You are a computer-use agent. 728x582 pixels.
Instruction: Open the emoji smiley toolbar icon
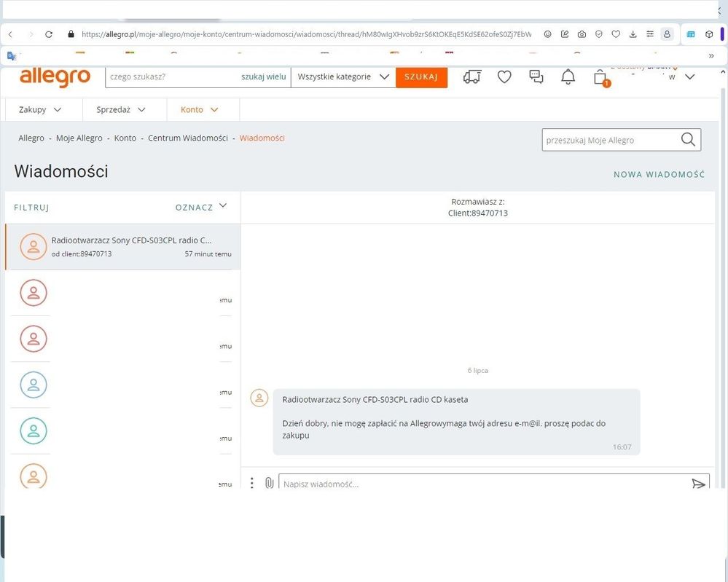tap(548, 34)
